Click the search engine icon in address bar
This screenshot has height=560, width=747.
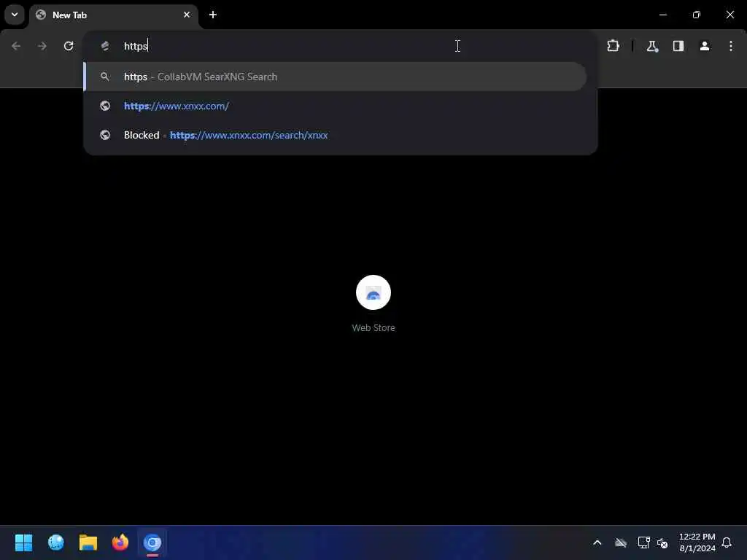(105, 46)
